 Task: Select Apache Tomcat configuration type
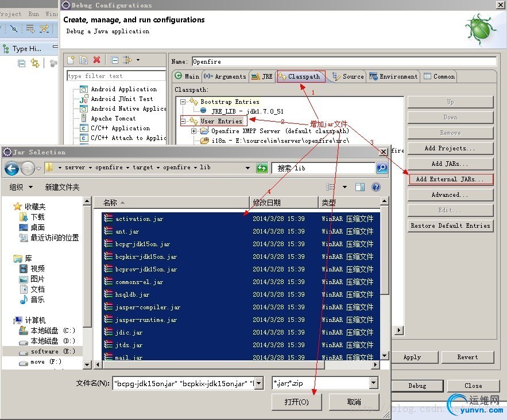[x=113, y=118]
